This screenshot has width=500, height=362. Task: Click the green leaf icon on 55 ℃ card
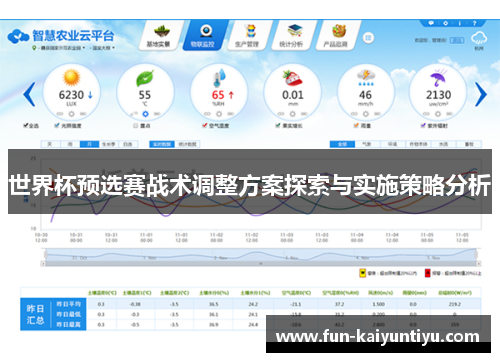(x=145, y=78)
